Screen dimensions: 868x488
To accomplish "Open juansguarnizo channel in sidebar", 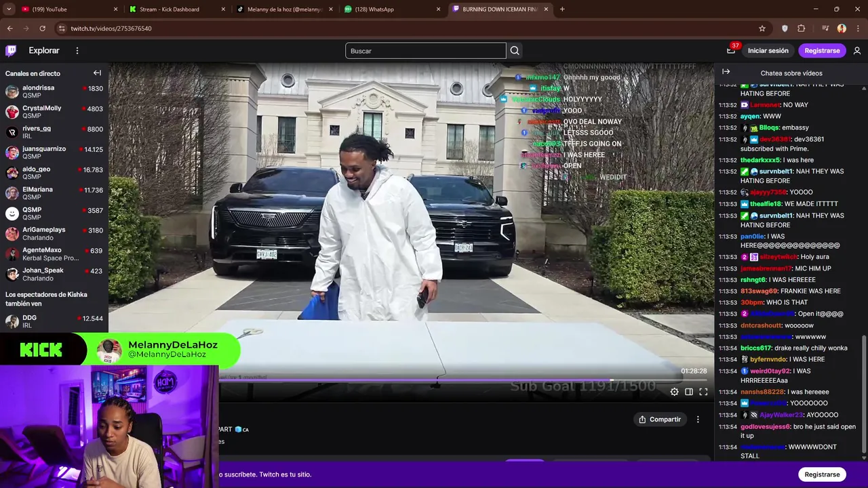I will [x=54, y=152].
